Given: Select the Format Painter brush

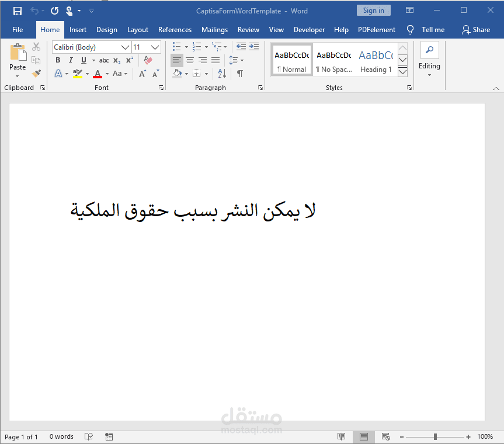Looking at the screenshot, I should [36, 74].
